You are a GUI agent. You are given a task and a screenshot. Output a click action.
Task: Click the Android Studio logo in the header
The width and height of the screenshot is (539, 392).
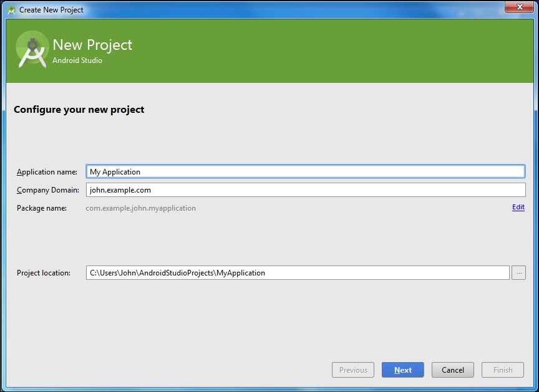32,49
